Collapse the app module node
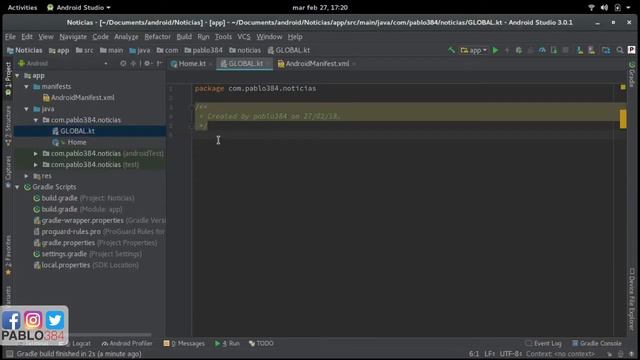This screenshot has width=640, height=360. point(17,76)
